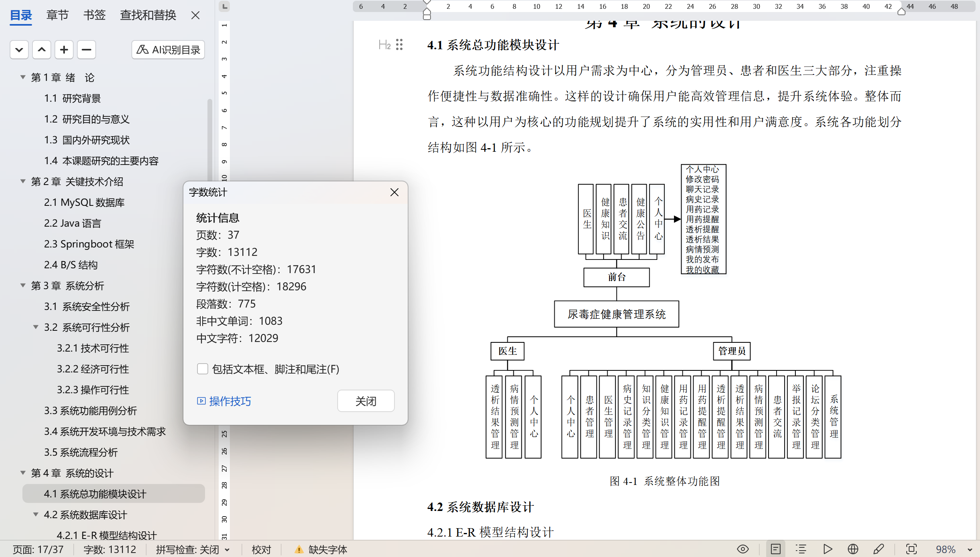Switch to the 章节 tab

tap(57, 15)
